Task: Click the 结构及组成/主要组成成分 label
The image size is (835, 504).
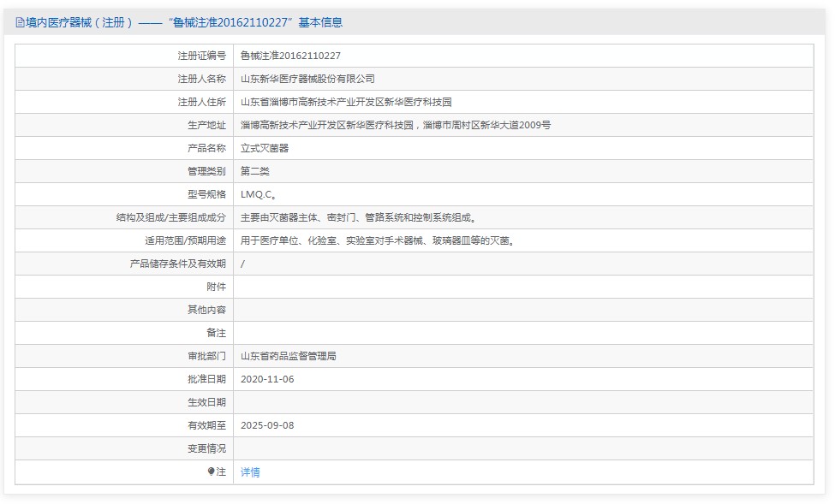Action: pyautogui.click(x=171, y=217)
